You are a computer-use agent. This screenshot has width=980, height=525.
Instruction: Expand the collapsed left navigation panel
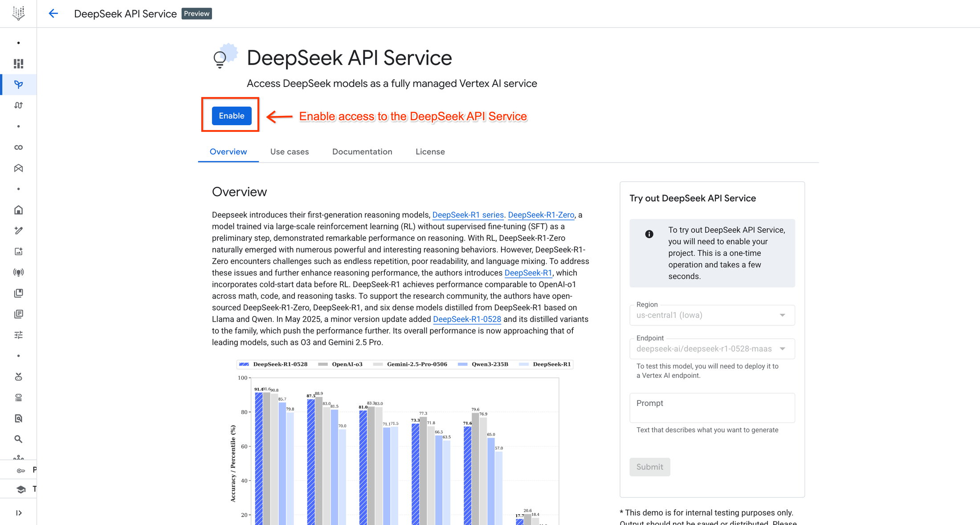[x=18, y=513]
